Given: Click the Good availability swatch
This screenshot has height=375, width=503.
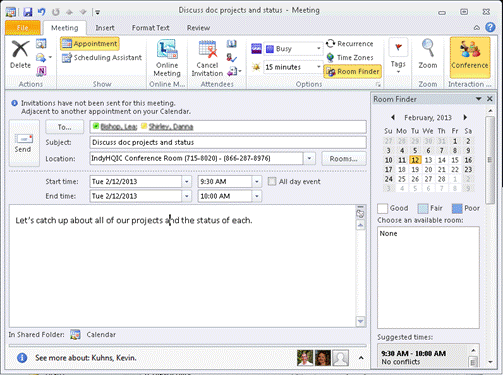Looking at the screenshot, I should 383,208.
